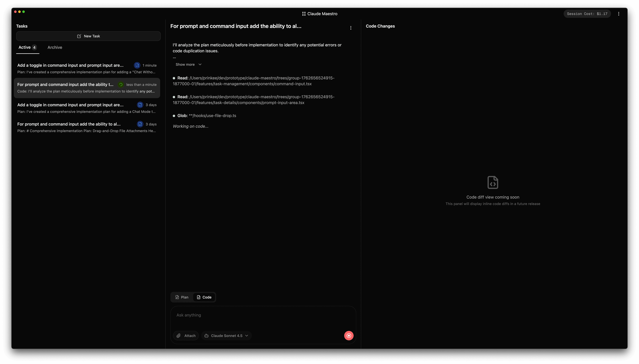Open the Claude Sonnet 4.5 model dropdown

[226, 336]
